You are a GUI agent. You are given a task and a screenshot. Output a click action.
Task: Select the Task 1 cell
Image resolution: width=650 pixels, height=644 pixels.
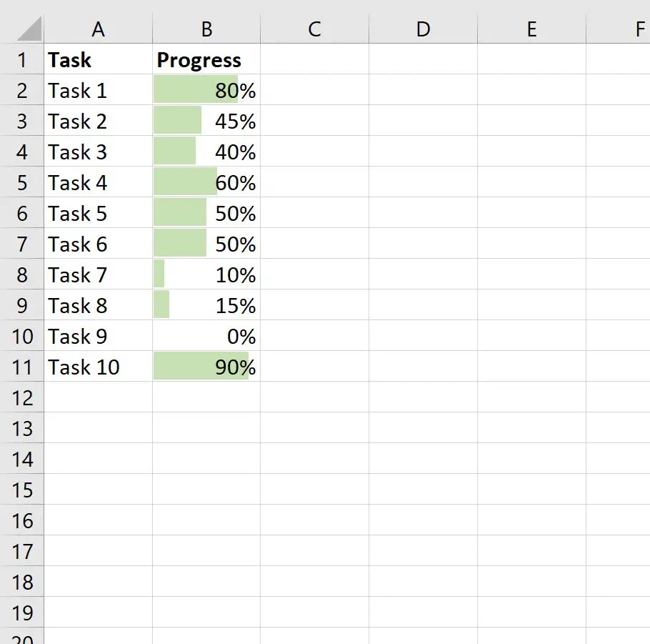pos(98,91)
